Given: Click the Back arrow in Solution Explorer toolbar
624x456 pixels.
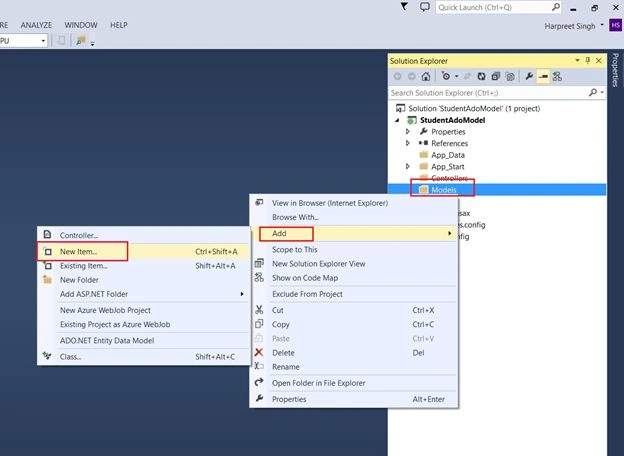Looking at the screenshot, I should (397, 76).
